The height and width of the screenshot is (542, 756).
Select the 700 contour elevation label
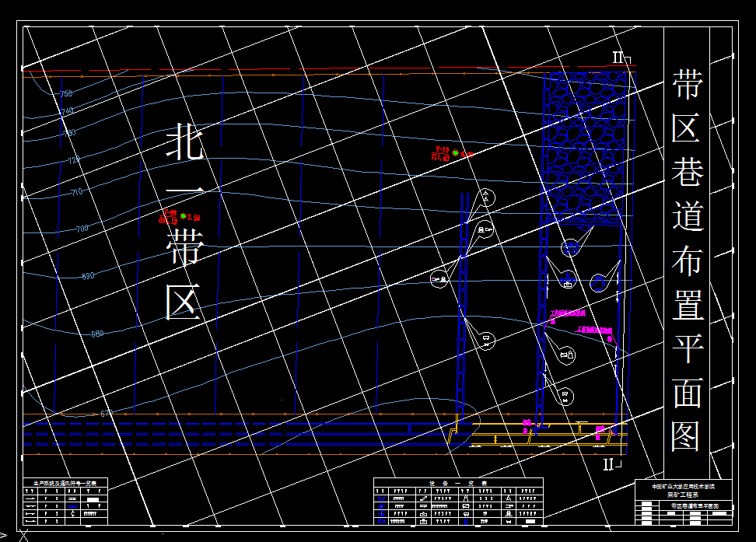click(x=82, y=228)
